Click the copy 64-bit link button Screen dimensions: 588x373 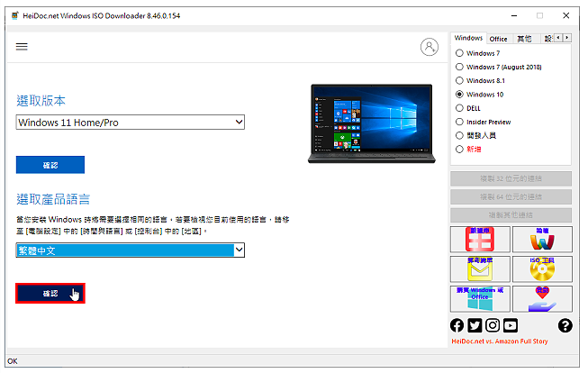click(x=511, y=196)
